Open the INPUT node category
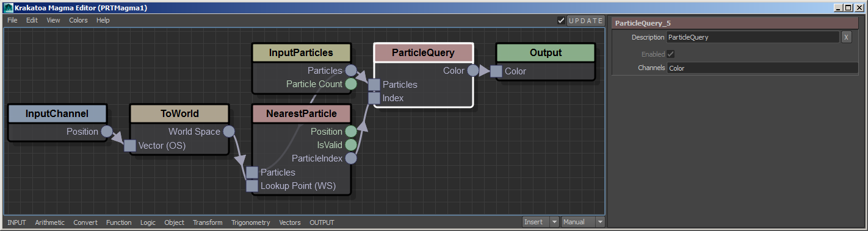The image size is (868, 231). click(16, 222)
